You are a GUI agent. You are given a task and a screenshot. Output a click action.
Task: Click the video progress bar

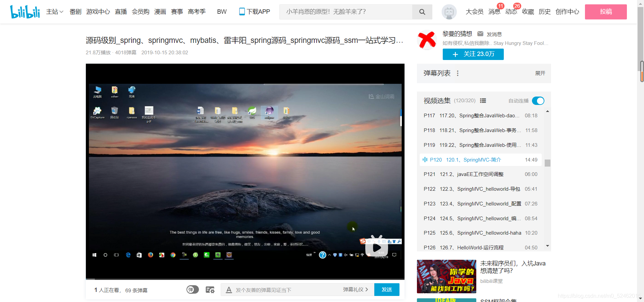click(245, 279)
